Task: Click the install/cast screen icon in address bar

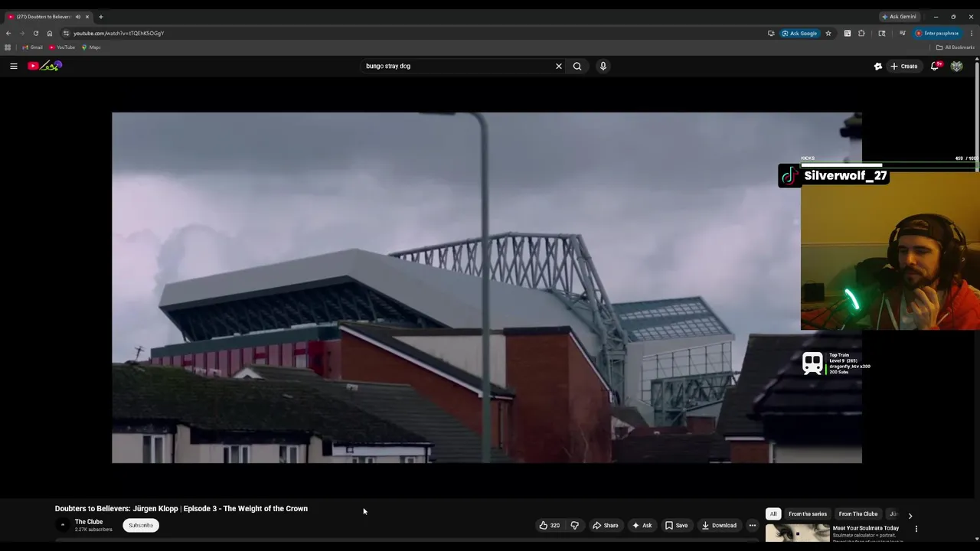Action: [771, 33]
